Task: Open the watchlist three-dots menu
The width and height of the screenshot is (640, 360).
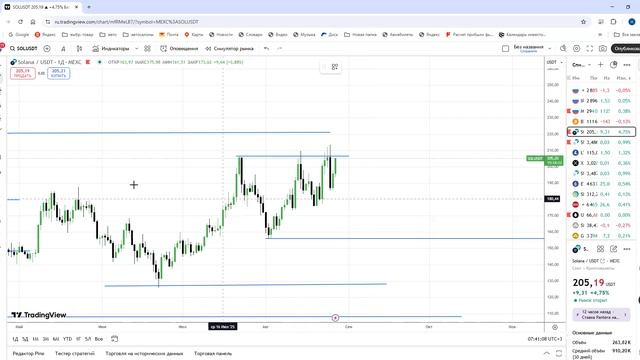Action: coord(627,64)
